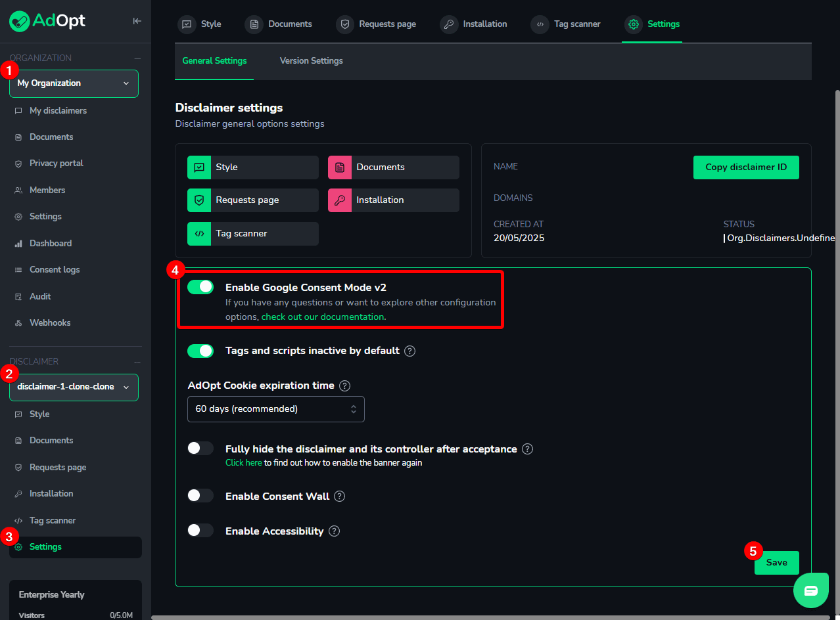
Task: Click the top Style tab icon
Action: coord(187,24)
